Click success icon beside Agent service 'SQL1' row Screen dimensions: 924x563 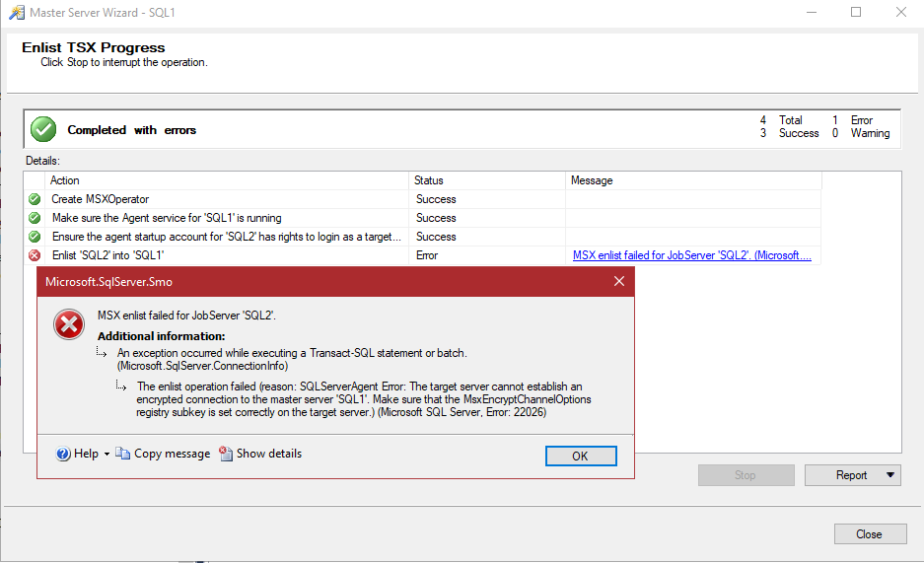point(35,218)
